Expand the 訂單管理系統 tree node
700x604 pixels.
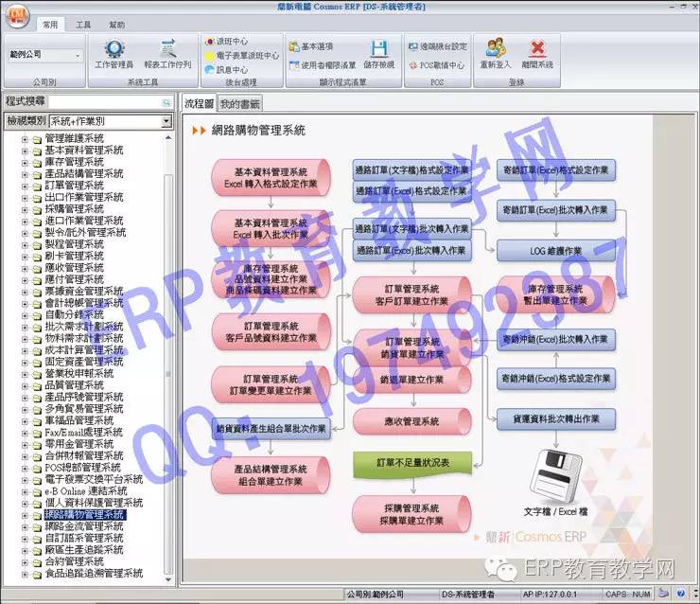(x=26, y=186)
